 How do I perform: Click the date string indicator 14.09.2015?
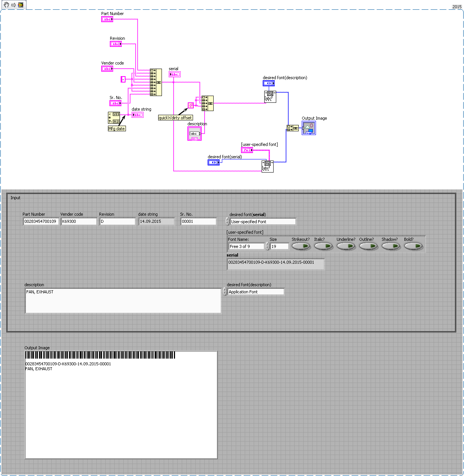click(156, 221)
